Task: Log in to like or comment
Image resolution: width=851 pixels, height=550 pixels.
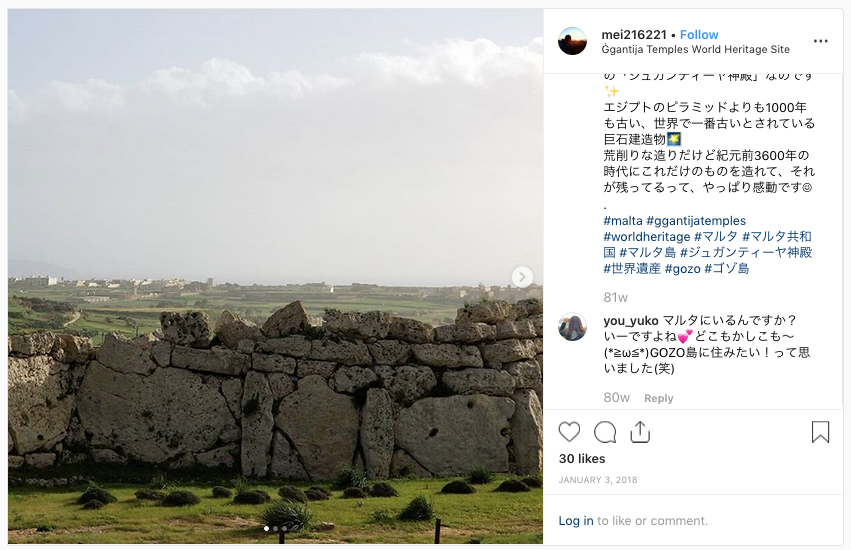Action: click(576, 521)
